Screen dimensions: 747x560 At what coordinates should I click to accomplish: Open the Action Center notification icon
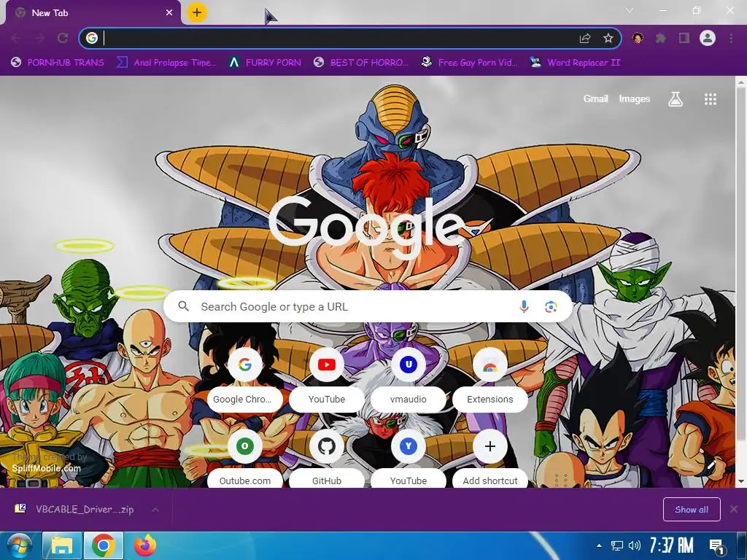716,546
